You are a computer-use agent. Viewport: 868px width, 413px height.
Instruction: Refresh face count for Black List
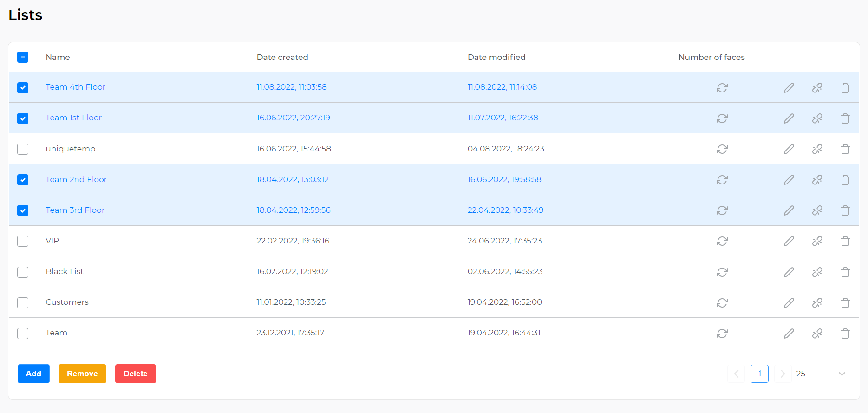[x=722, y=272]
